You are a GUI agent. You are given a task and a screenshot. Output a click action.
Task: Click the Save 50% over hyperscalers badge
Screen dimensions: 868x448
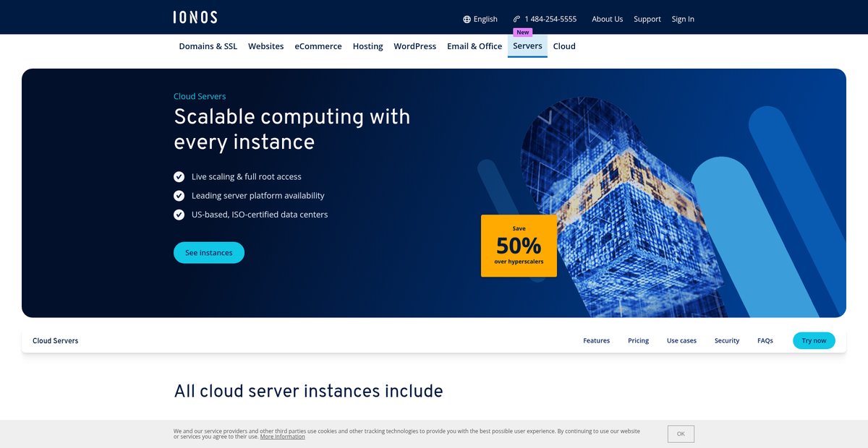coord(519,246)
